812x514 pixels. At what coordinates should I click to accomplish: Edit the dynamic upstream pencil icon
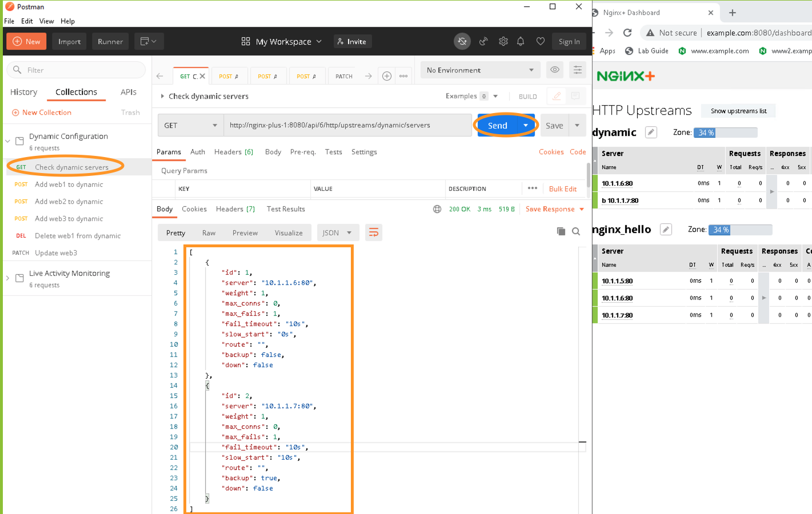(651, 132)
